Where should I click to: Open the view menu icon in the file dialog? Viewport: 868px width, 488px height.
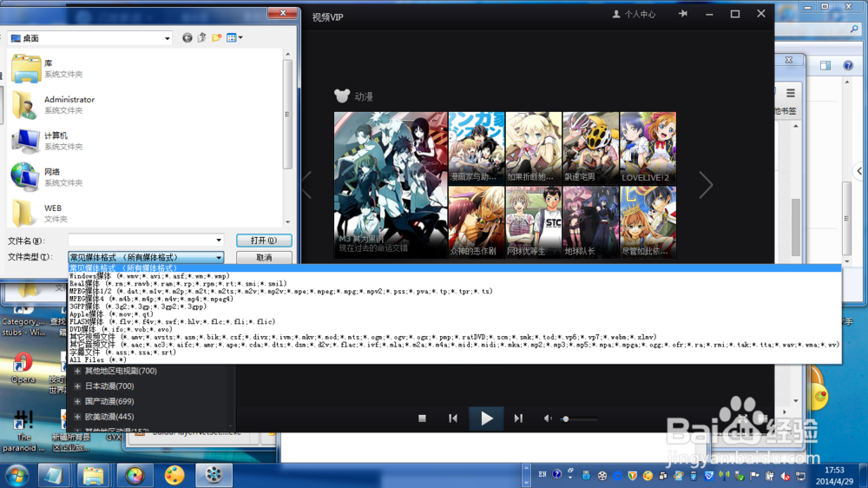[x=234, y=37]
